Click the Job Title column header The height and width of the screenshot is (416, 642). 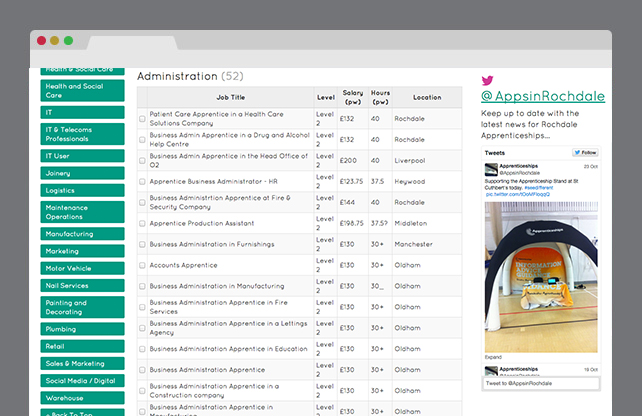click(230, 97)
